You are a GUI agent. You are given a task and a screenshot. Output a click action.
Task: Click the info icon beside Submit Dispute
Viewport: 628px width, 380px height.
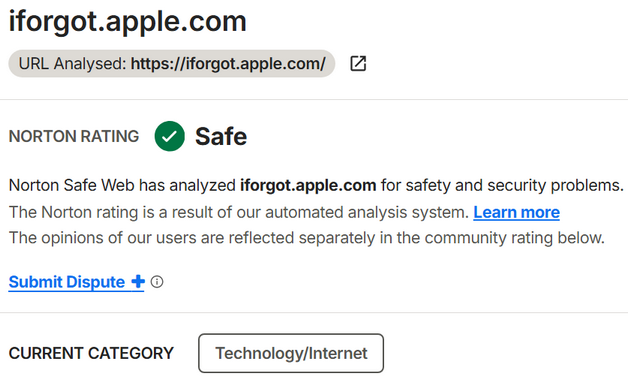[157, 282]
